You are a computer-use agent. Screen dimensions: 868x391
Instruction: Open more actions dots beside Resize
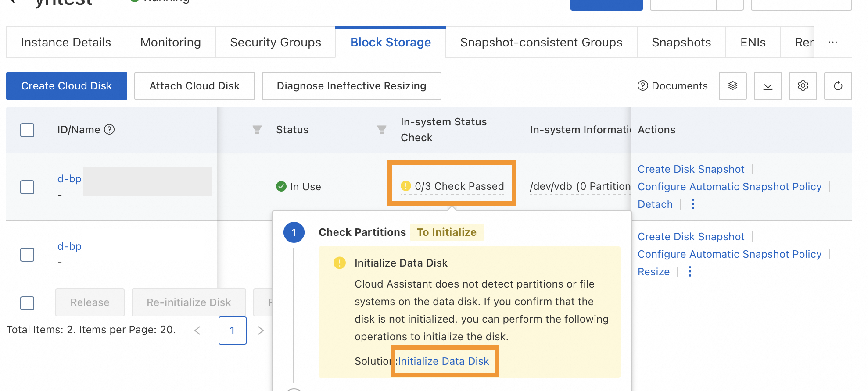coord(690,271)
